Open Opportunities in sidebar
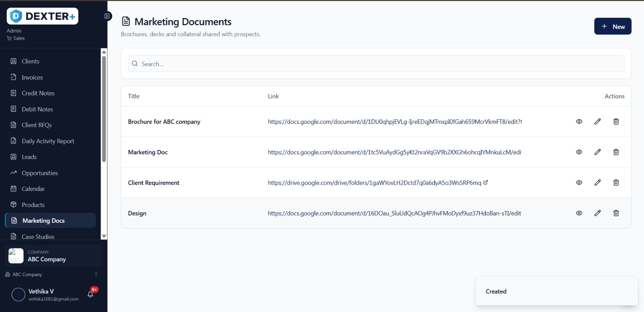 (x=50, y=173)
